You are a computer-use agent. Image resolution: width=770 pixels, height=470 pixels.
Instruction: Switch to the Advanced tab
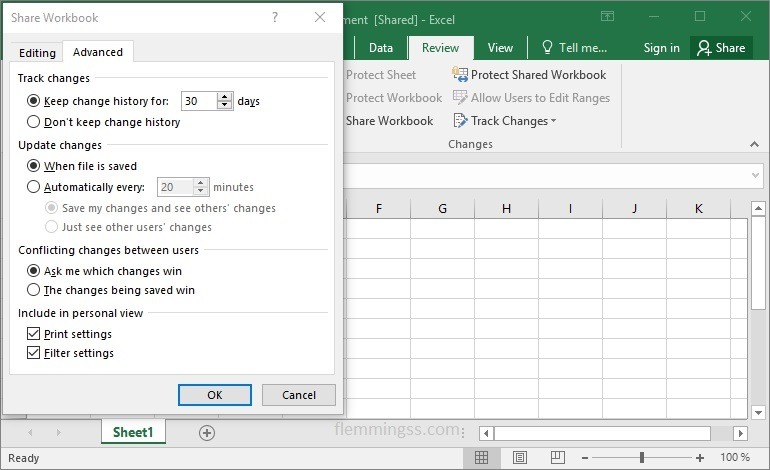(x=98, y=52)
